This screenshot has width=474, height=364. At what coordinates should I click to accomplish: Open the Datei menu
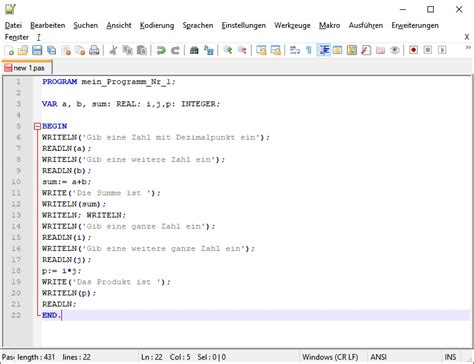(x=13, y=25)
